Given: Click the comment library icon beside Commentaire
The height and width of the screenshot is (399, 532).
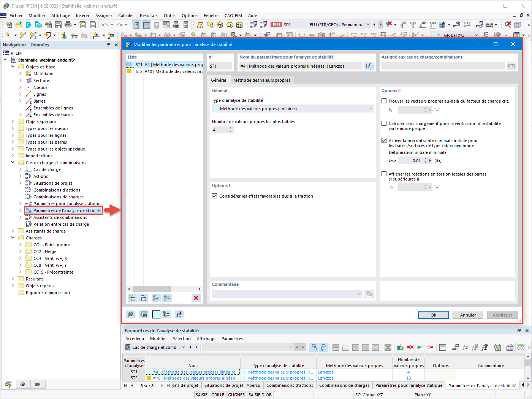Looking at the screenshot, I should (369, 294).
